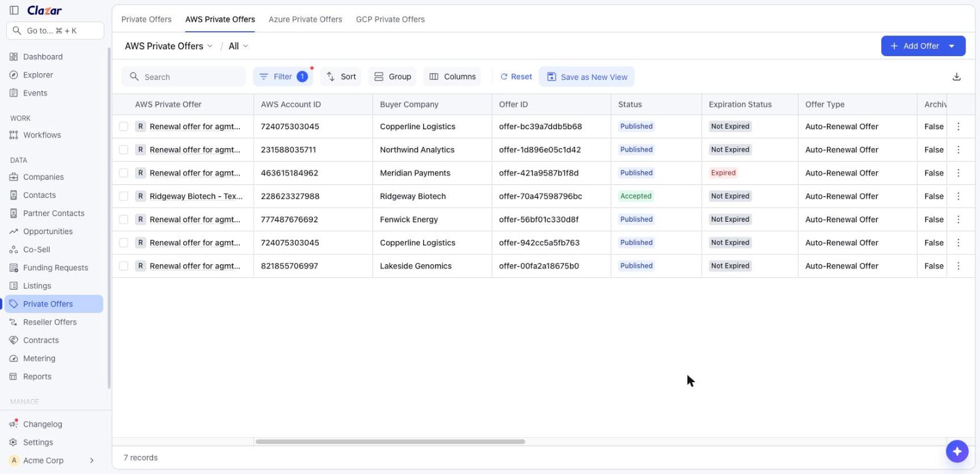Screen dimensions: 980x474
Task: Tick the Northwind Analytics row checkbox
Action: point(124,150)
